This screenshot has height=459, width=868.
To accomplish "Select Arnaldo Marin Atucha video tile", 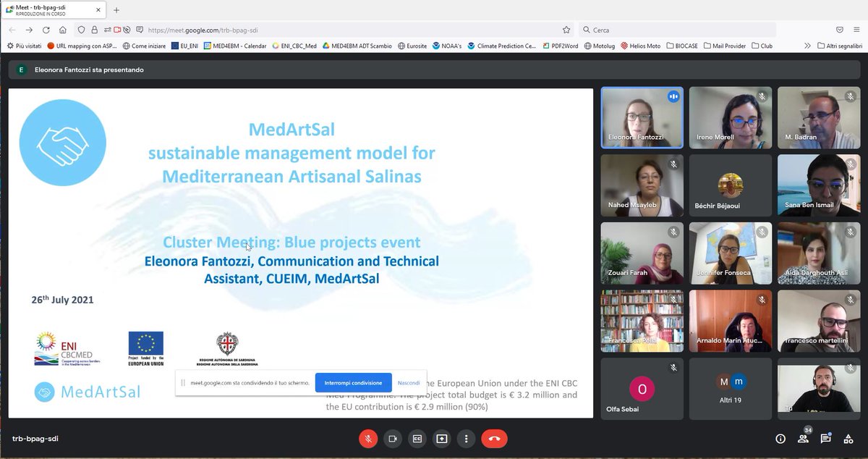I will tap(731, 321).
